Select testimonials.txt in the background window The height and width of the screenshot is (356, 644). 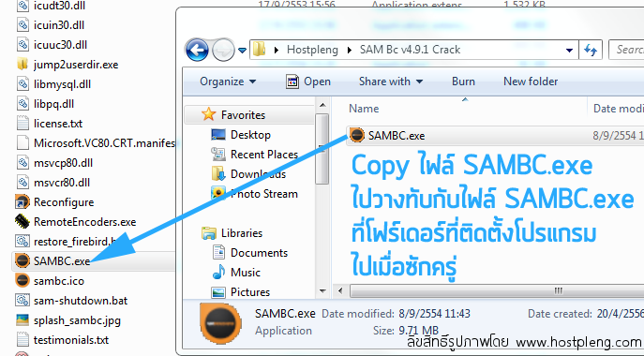pos(71,340)
